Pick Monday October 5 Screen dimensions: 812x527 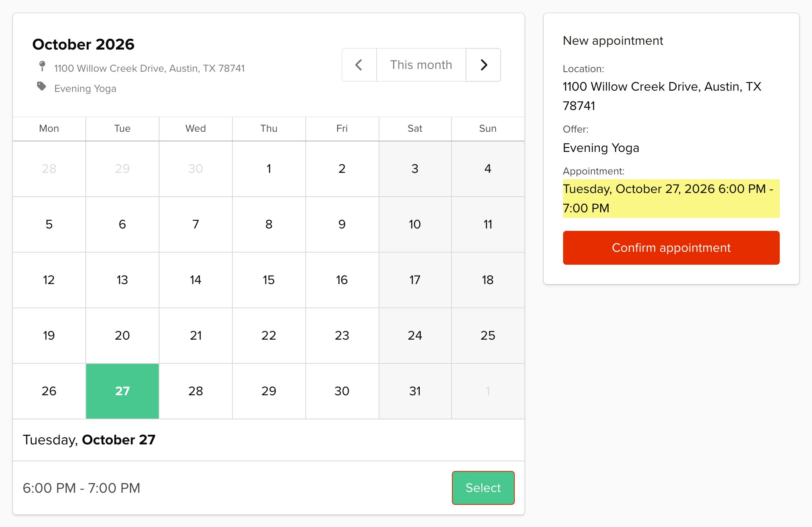[49, 224]
